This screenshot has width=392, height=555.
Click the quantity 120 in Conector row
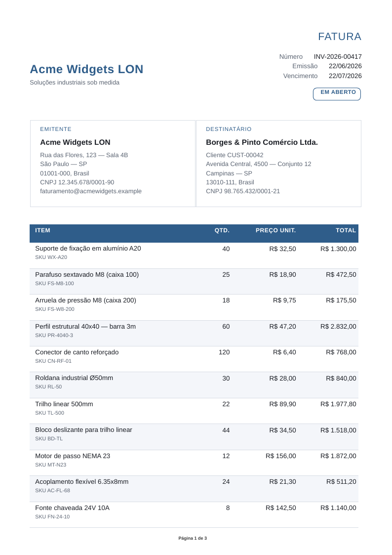tap(224, 352)
